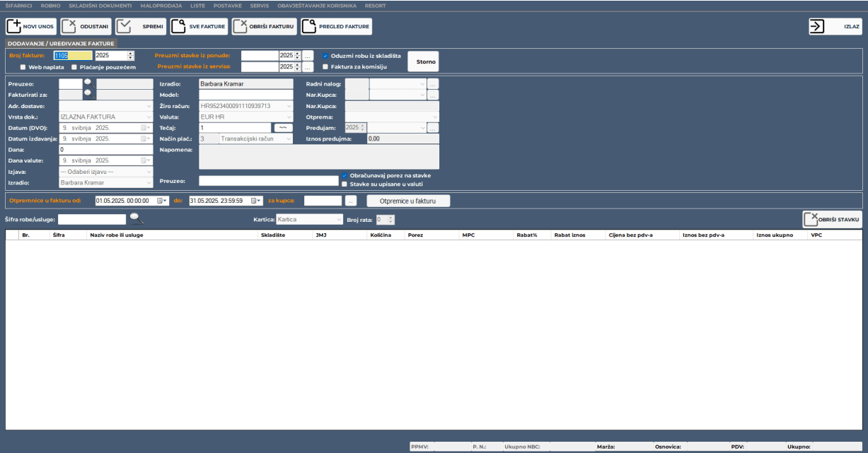Uncheck Oduzmi robu iz skladišta
This screenshot has width=868, height=453.
(325, 56)
